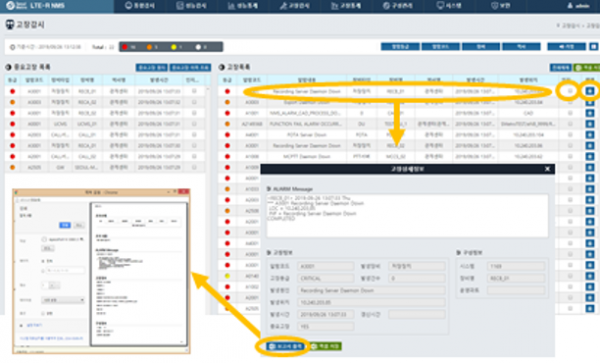Screen dimensions: 600x363
Task: Click the blue Print button in Chrome print window
Action: point(65,225)
